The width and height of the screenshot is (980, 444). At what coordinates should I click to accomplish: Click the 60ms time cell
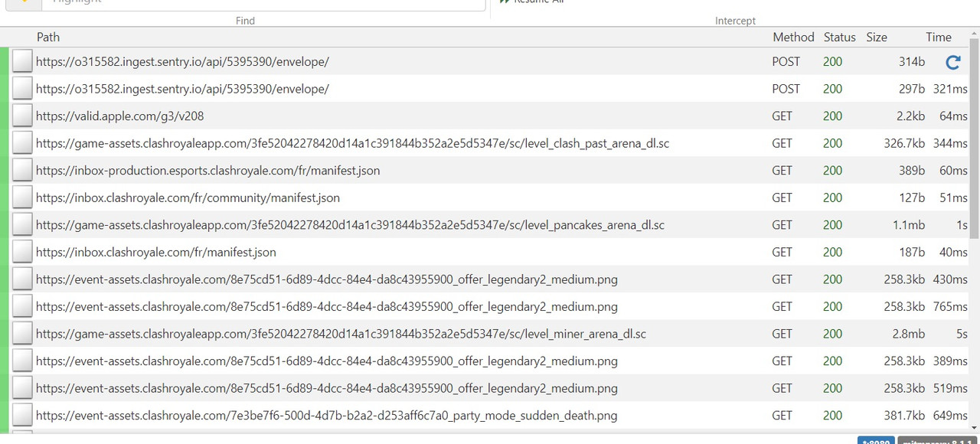(953, 171)
